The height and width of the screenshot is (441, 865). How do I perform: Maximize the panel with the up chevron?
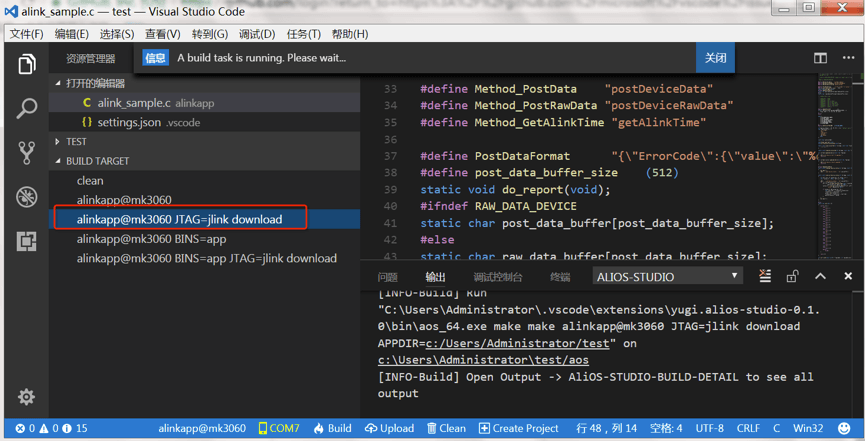coord(820,276)
